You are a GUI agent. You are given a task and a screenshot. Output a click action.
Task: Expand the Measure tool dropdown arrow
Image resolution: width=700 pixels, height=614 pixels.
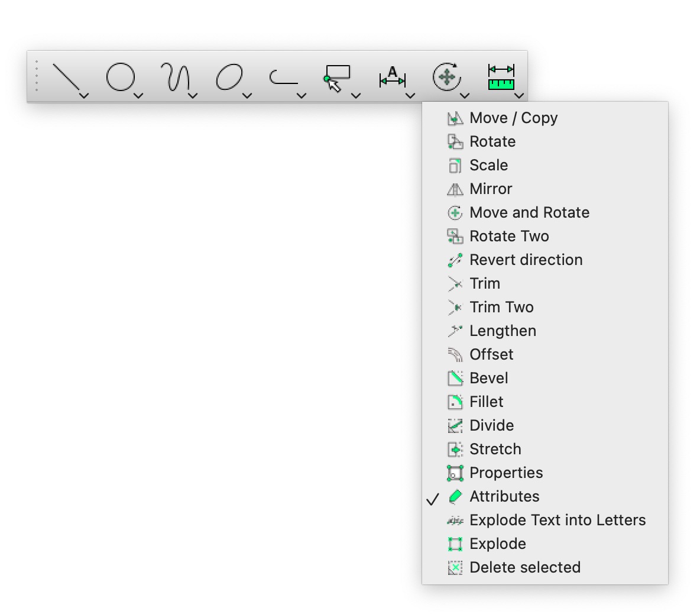click(x=519, y=96)
